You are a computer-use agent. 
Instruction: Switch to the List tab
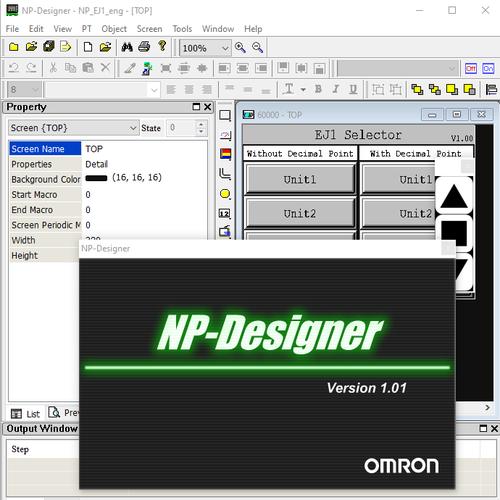[26, 414]
